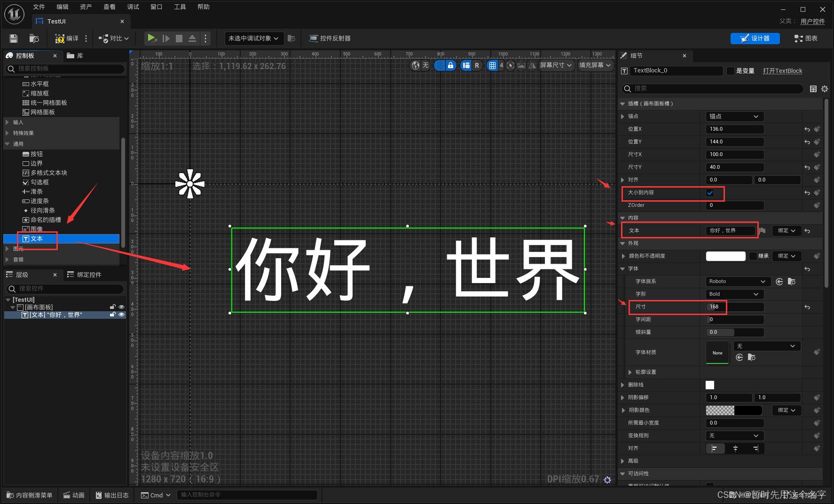Click the palette search box (搜索控制板)
Viewport: 834px width, 504px height.
pyautogui.click(x=65, y=69)
